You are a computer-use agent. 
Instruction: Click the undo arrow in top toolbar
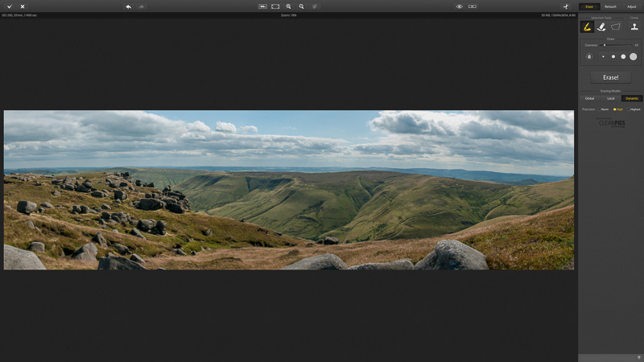tap(128, 6)
